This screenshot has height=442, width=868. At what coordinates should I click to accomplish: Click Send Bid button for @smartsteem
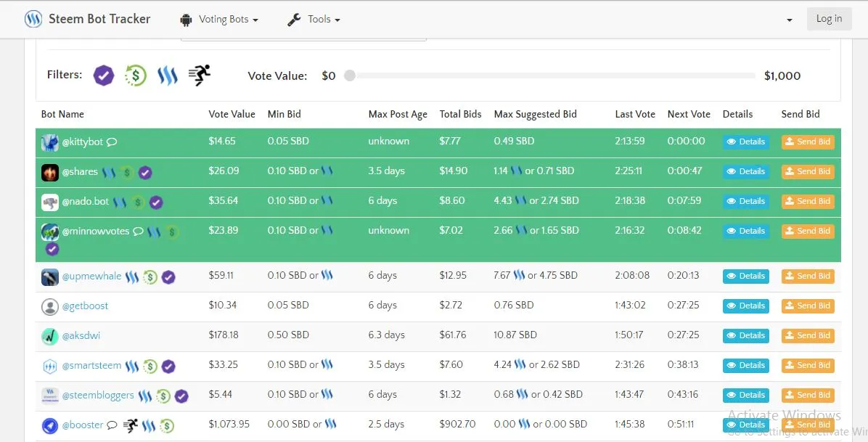click(808, 366)
